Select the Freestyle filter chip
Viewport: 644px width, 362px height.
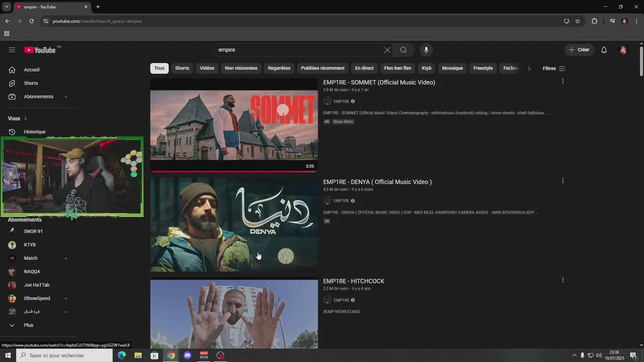pos(483,68)
